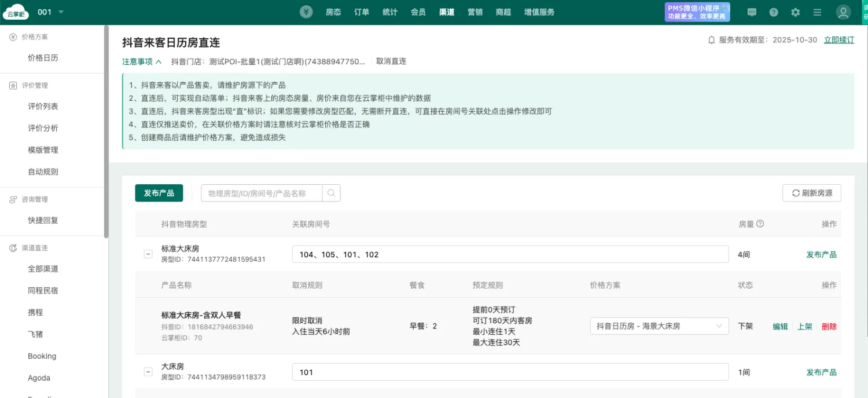The height and width of the screenshot is (398, 868).
Task: Click the 抖音门店 store name text
Action: 269,61
